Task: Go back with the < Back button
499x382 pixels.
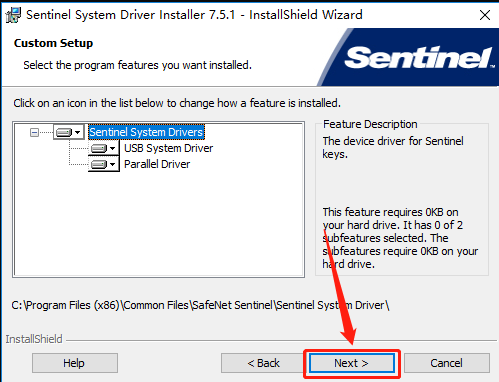Action: [x=263, y=363]
